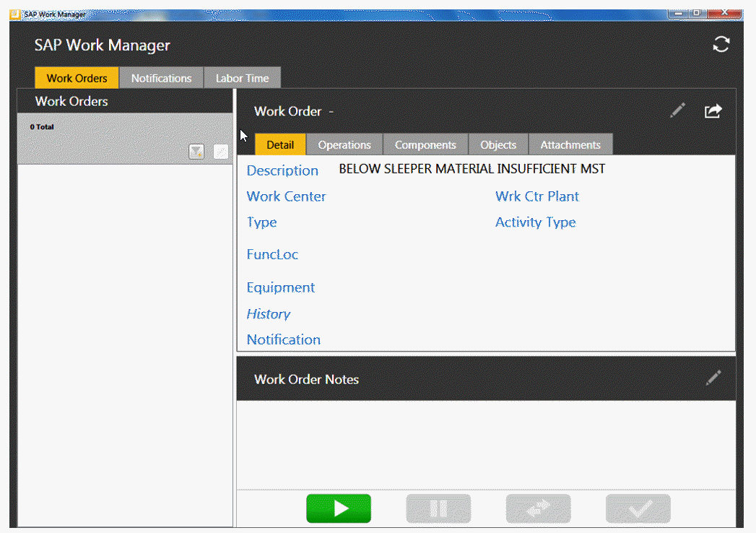Click the Wrk Ctr Plant label
Screen dimensions: 756x533
pyautogui.click(x=537, y=196)
